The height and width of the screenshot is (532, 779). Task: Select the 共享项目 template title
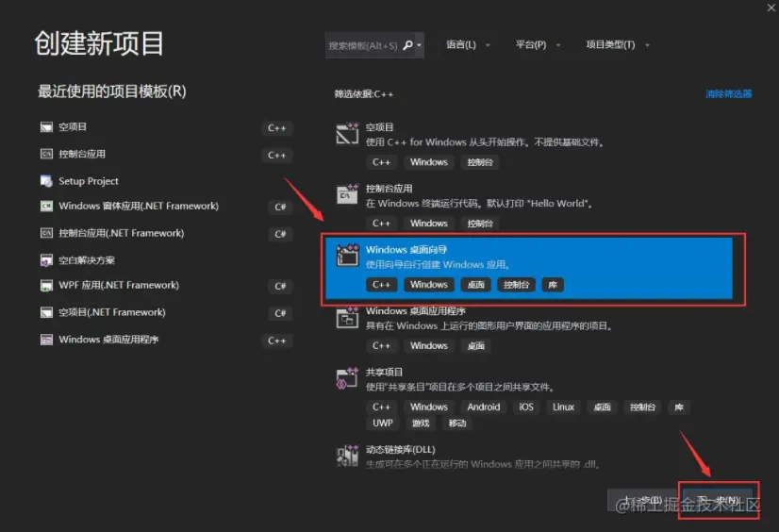pos(384,372)
